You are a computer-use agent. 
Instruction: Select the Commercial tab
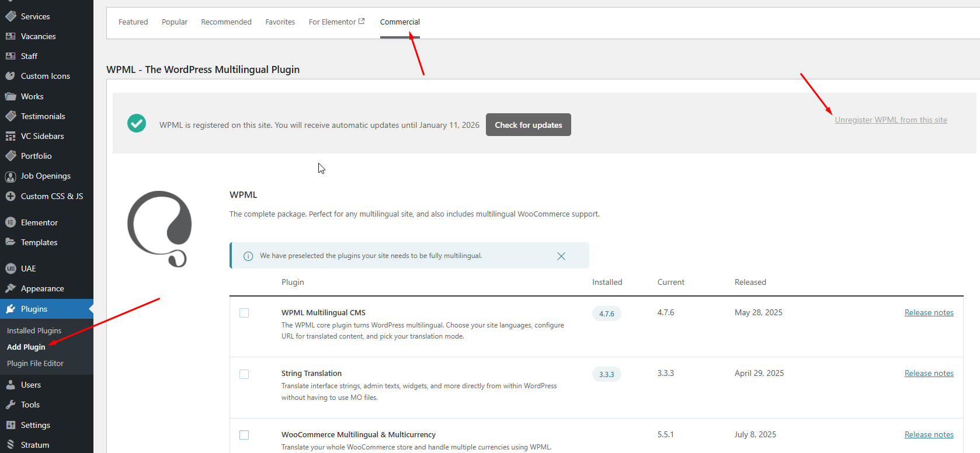(x=400, y=22)
